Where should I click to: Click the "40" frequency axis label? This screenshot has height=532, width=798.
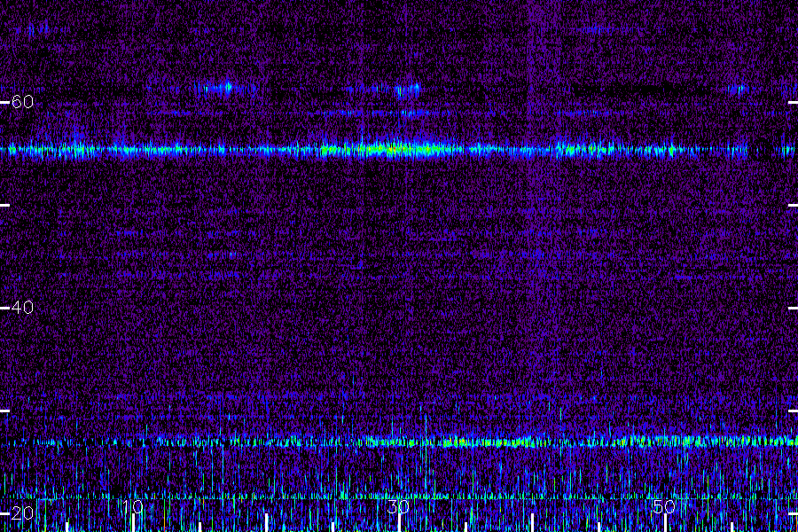(22, 308)
